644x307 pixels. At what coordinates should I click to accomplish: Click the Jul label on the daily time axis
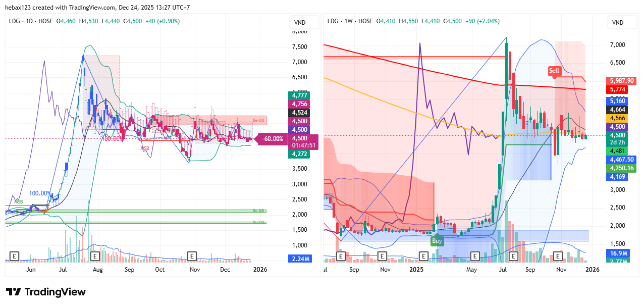(63, 270)
